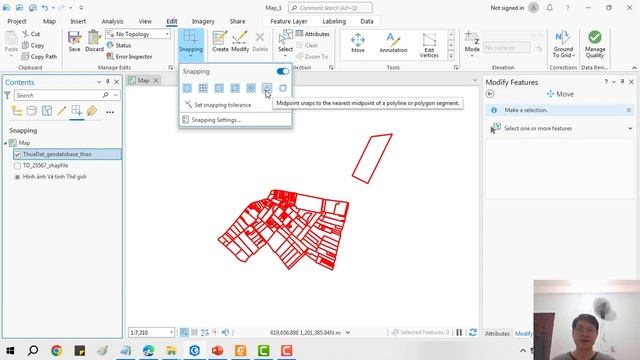Show List By Data Source in Contents
This screenshot has width=640, height=360.
pyautogui.click(x=31, y=111)
